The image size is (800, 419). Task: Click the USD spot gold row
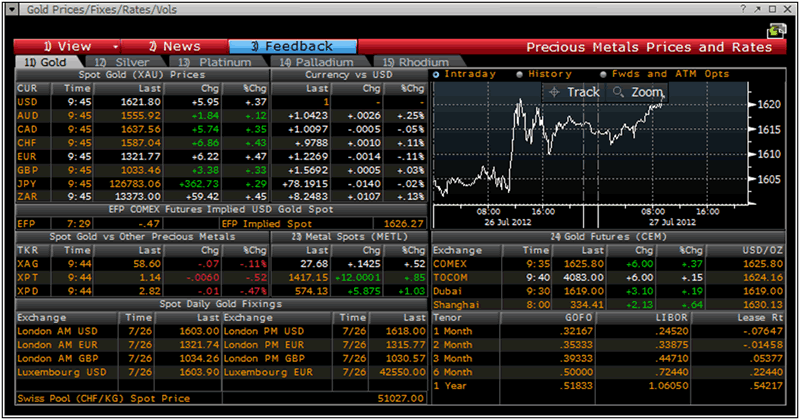coord(140,101)
